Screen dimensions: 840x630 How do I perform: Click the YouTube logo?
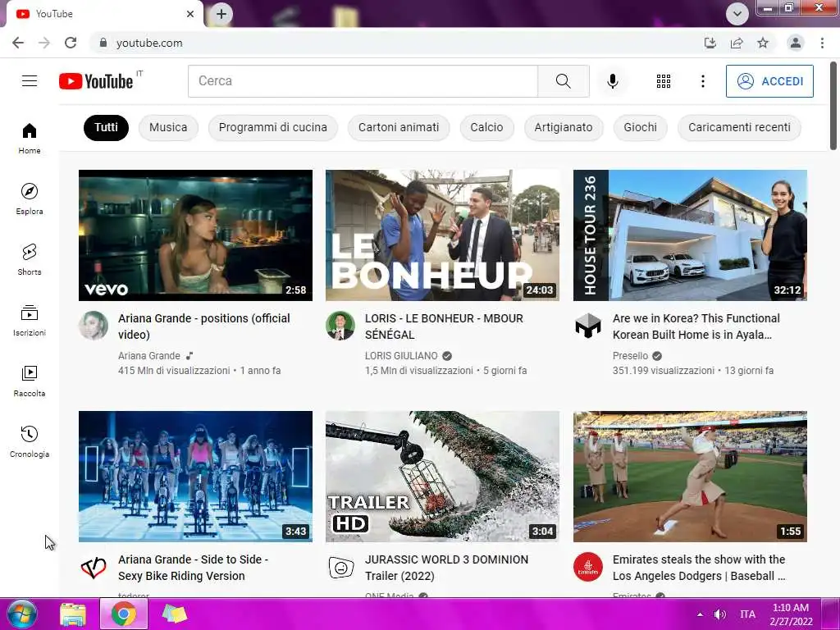click(x=96, y=81)
